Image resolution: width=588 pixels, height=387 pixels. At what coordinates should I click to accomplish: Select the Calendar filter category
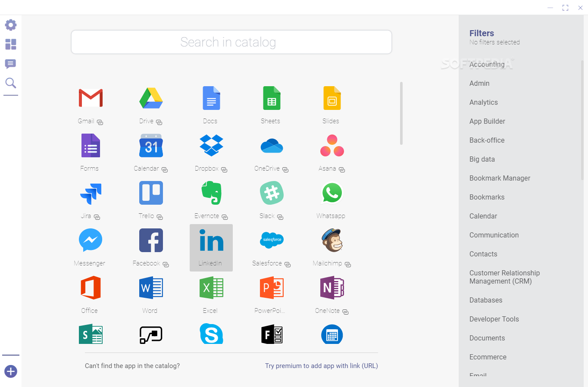pos(483,216)
